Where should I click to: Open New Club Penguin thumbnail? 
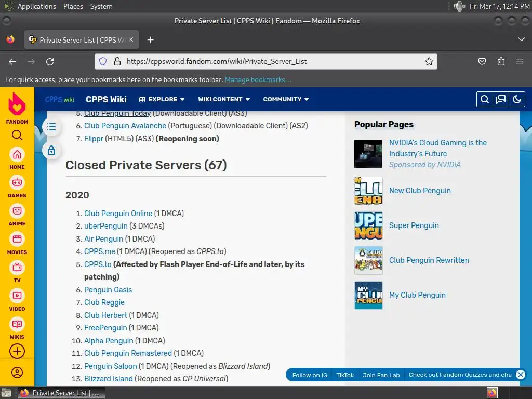368,191
